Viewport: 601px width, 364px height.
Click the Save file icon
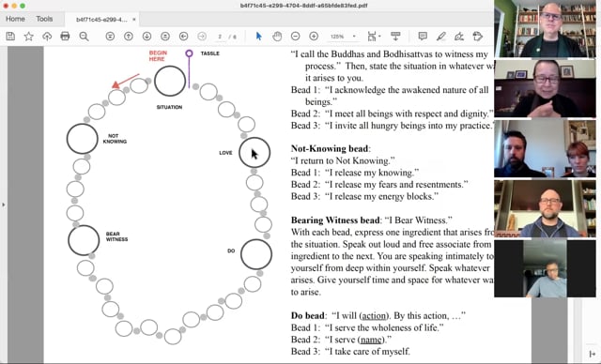pos(10,37)
